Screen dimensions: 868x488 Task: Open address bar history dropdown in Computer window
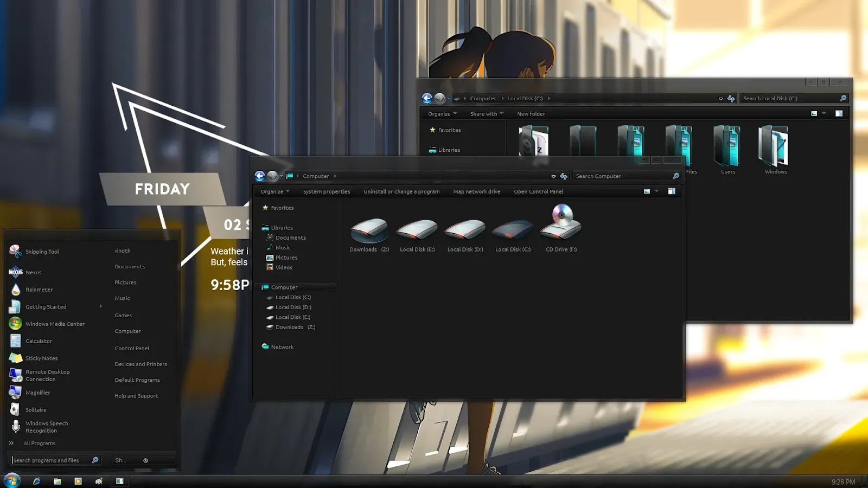click(553, 176)
